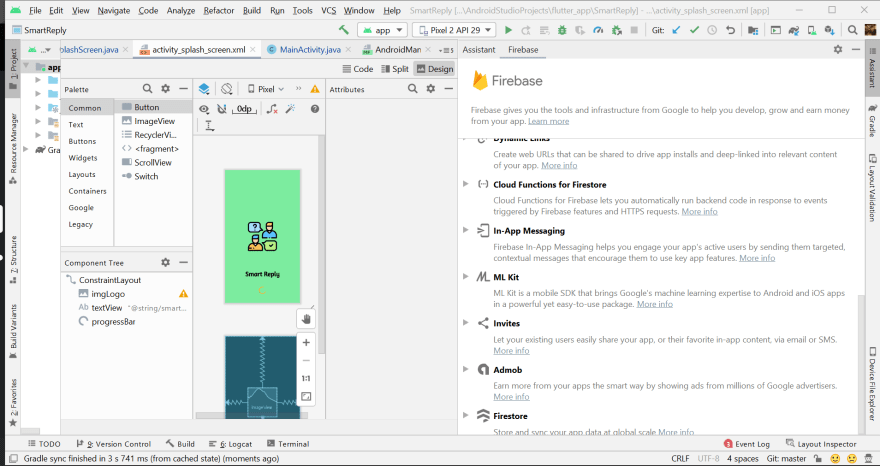Open the app run configuration dropdown
The image size is (880, 466).
(383, 30)
